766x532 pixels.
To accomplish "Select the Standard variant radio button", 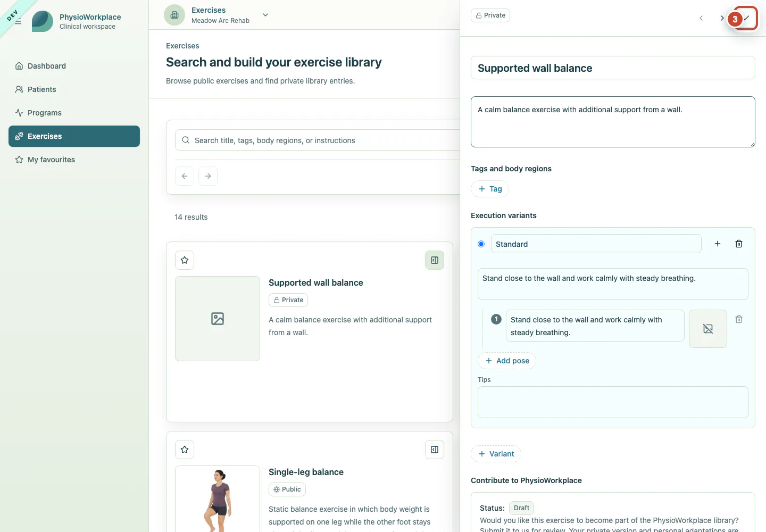I will coord(481,244).
